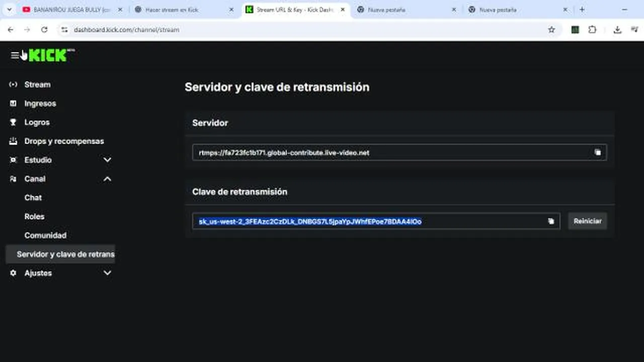Copy the server URL with copy icon
Image resolution: width=644 pixels, height=362 pixels.
pos(598,152)
